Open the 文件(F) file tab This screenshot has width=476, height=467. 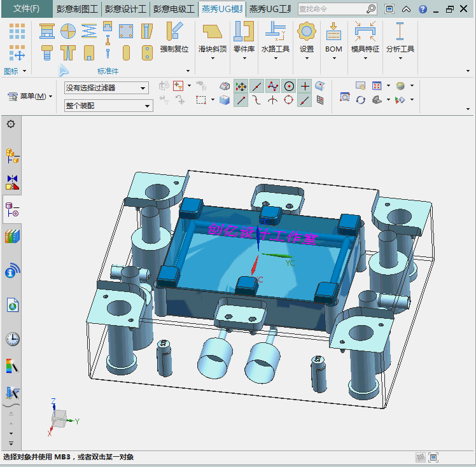click(x=27, y=8)
